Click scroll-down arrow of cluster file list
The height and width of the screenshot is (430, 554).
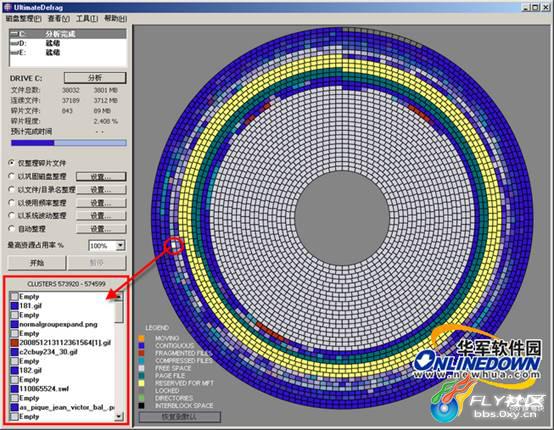pos(119,416)
